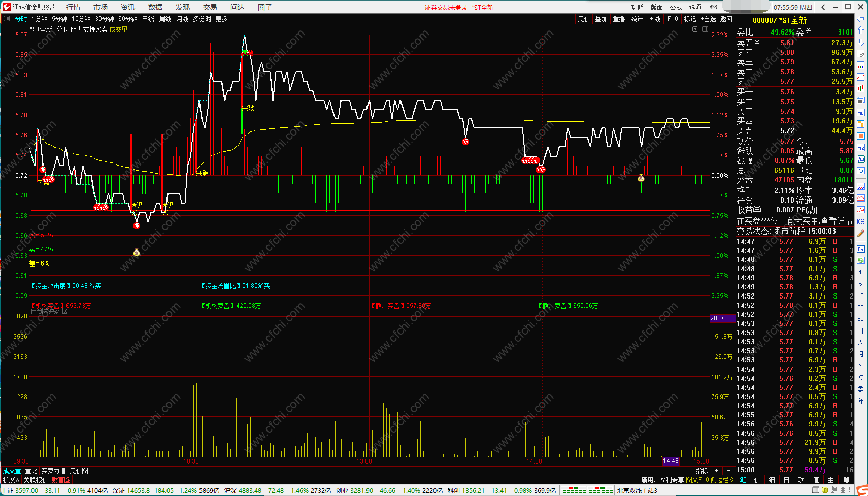This screenshot has height=496, width=868.
Task: Open the candlestick chart icon in the sidebar
Action: pyautogui.click(x=860, y=89)
